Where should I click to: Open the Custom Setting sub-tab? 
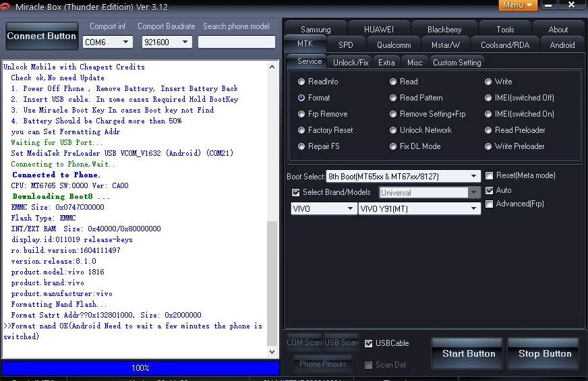(457, 62)
